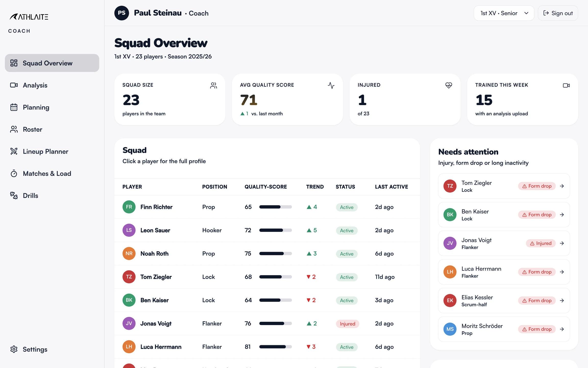Click Leon Sauer's Hooker position cell
Screen dimensions: 588x368
click(212, 230)
